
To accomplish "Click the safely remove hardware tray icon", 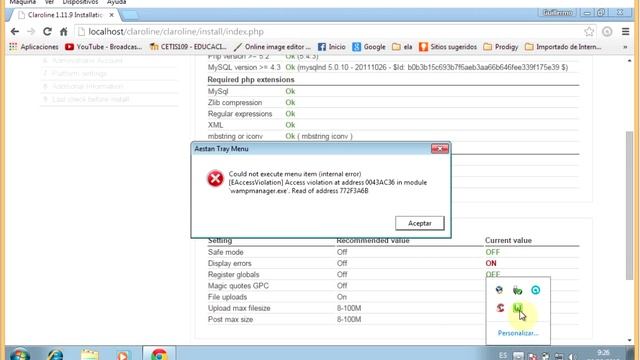I will pos(517,290).
